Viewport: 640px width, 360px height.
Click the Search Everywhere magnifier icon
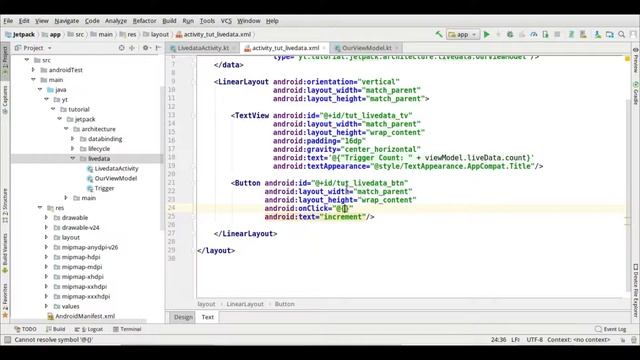point(622,35)
